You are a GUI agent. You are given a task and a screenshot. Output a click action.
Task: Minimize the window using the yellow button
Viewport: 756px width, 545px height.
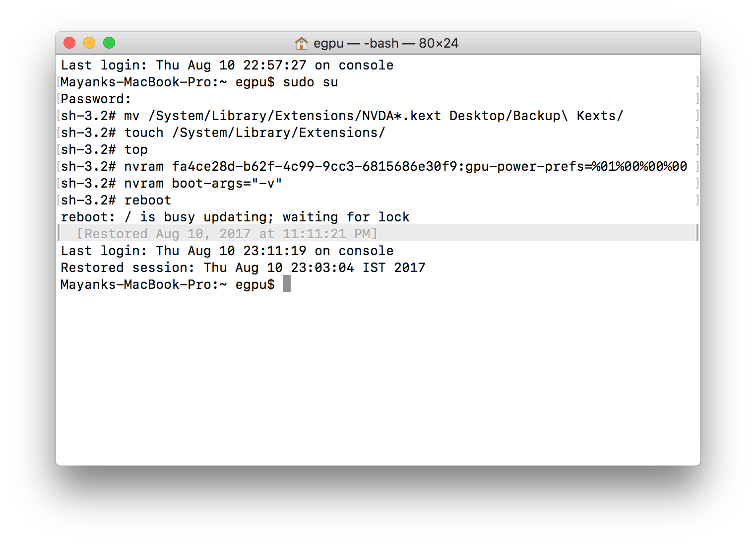coord(89,43)
